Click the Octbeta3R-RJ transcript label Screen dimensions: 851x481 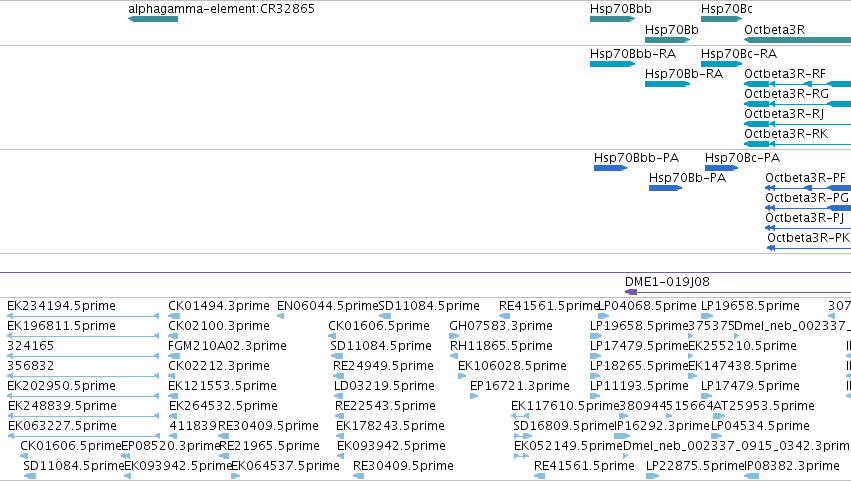[784, 114]
